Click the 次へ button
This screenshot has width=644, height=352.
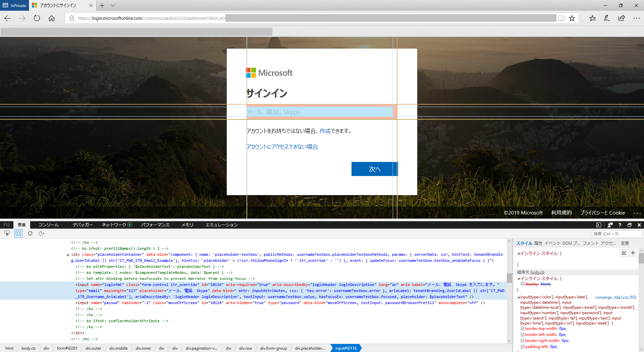pos(375,169)
